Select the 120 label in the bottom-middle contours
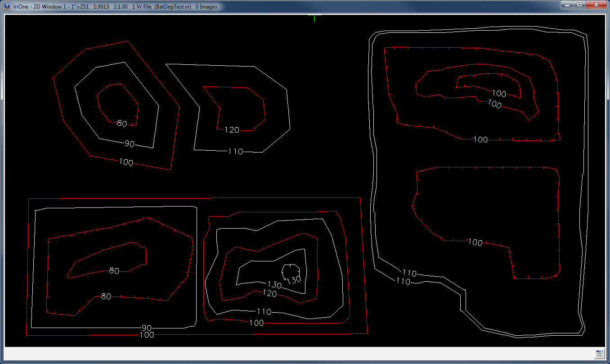 coord(269,293)
